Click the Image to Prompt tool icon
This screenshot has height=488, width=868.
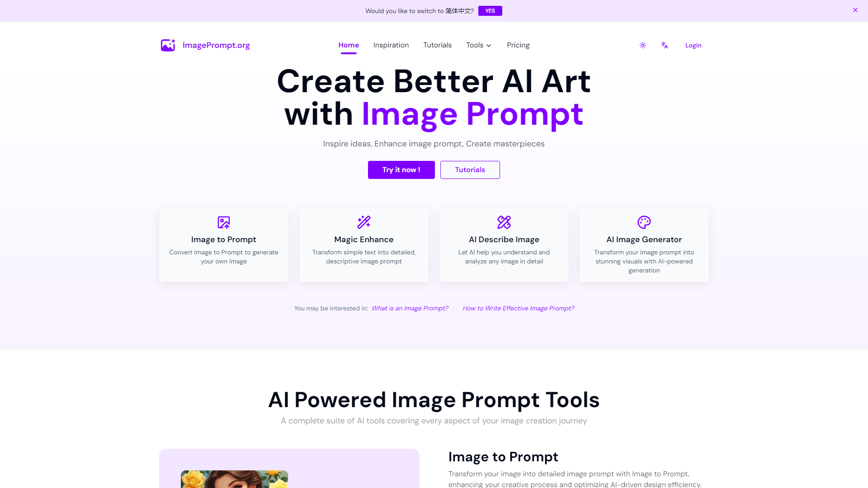point(223,222)
